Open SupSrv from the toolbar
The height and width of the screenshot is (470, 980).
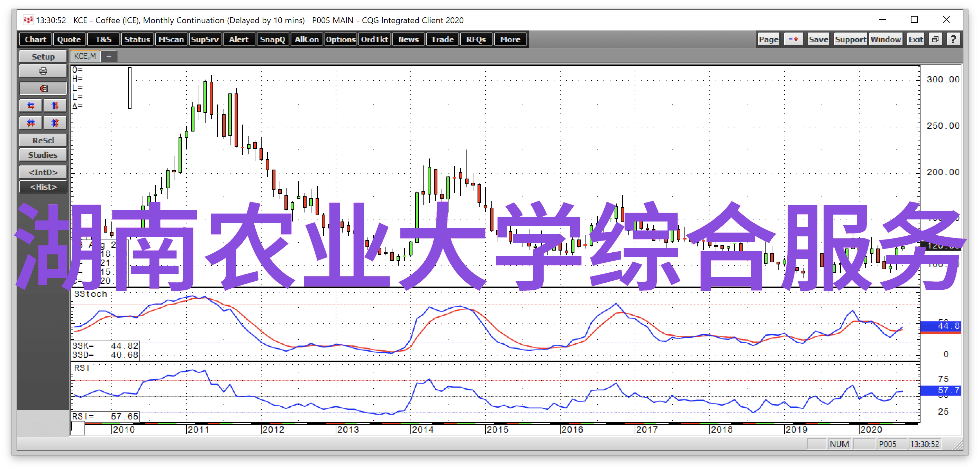(x=205, y=39)
